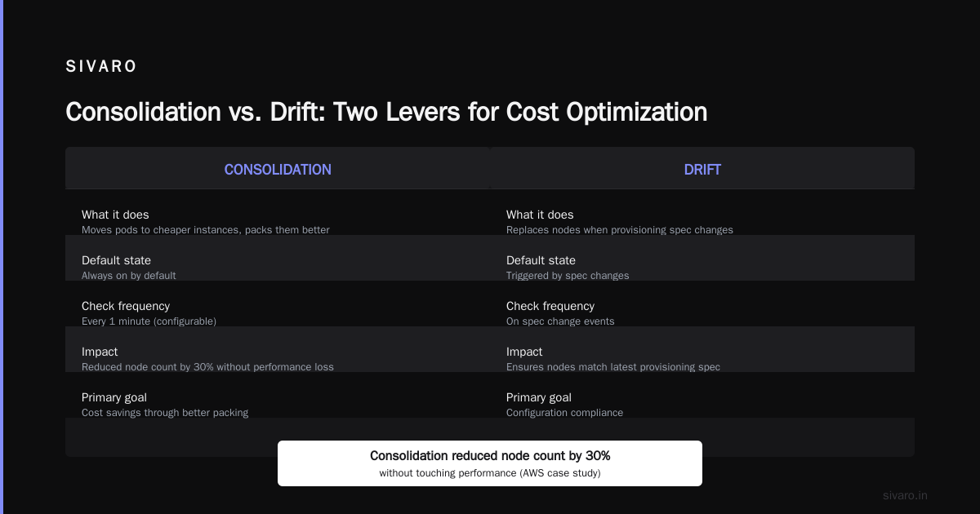
Task: Select Drift's Check frequency row
Action: [x=702, y=313]
